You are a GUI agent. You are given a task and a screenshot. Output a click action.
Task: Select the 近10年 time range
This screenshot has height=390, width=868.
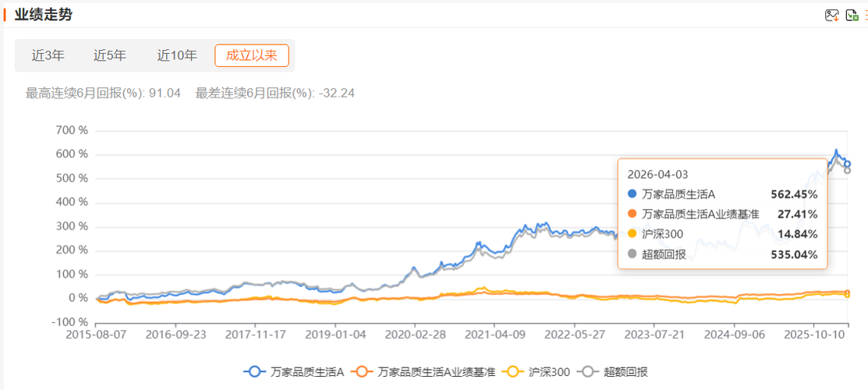point(177,55)
